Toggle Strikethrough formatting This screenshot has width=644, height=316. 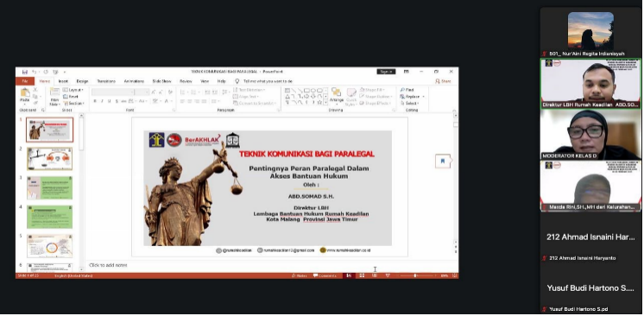(123, 101)
